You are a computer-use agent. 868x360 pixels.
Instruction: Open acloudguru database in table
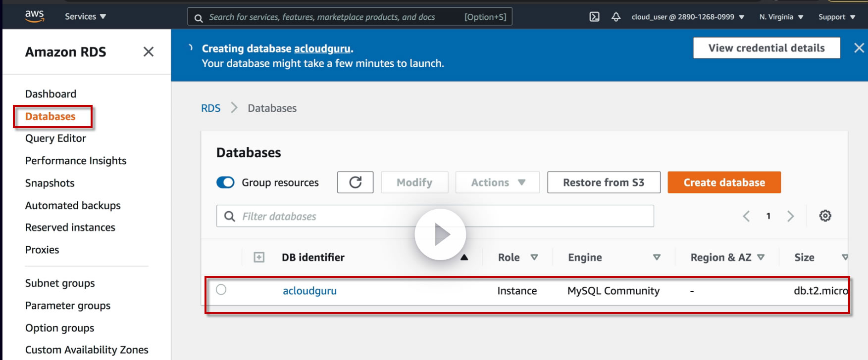309,291
